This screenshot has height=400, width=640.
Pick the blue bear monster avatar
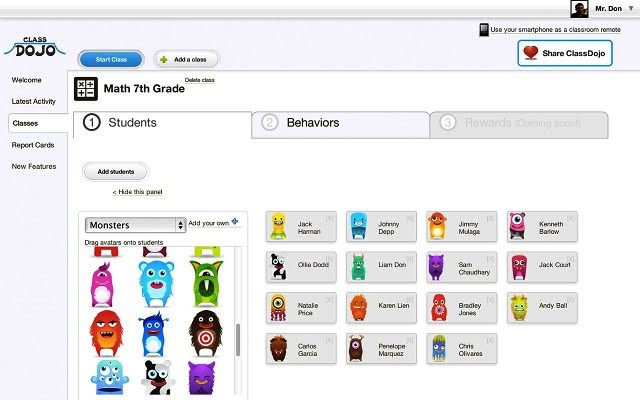click(156, 284)
